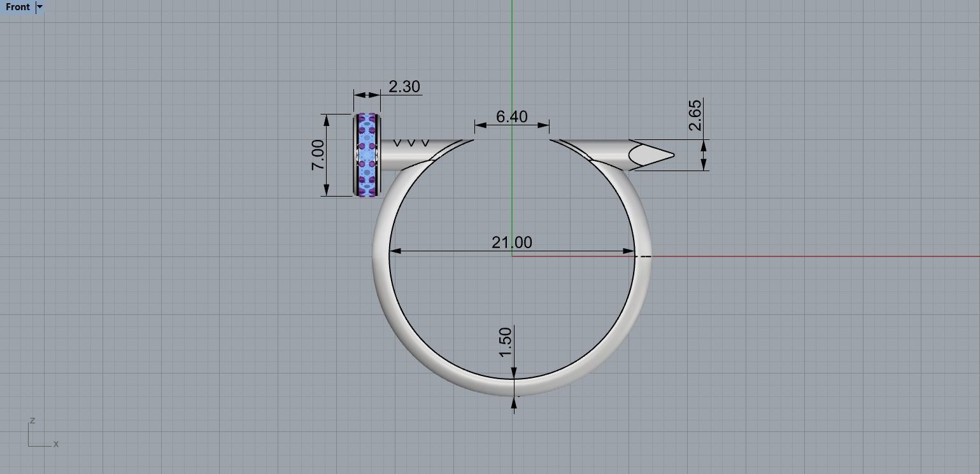Viewport: 980px width, 474px height.
Task: Select the 2.30 nail head width dimension
Action: coord(404,87)
